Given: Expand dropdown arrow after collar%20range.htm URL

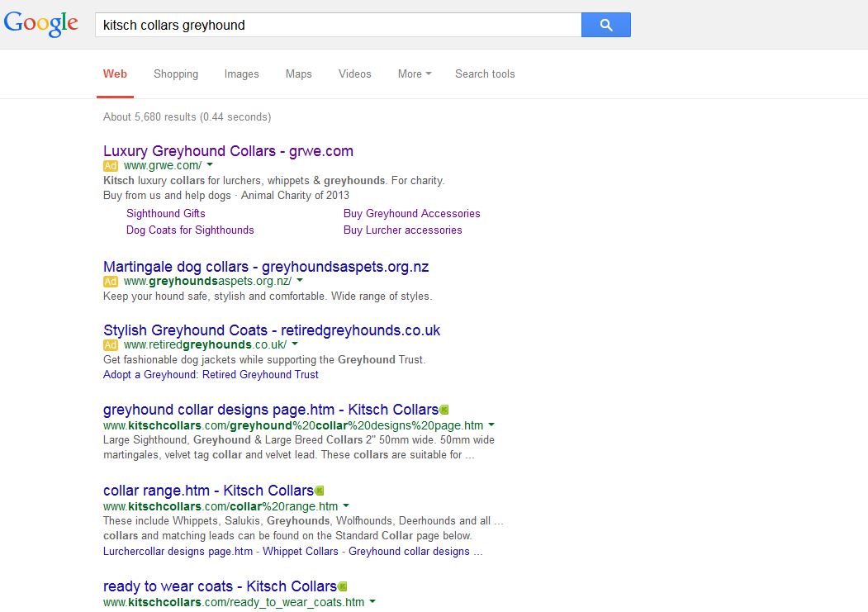Looking at the screenshot, I should point(346,505).
